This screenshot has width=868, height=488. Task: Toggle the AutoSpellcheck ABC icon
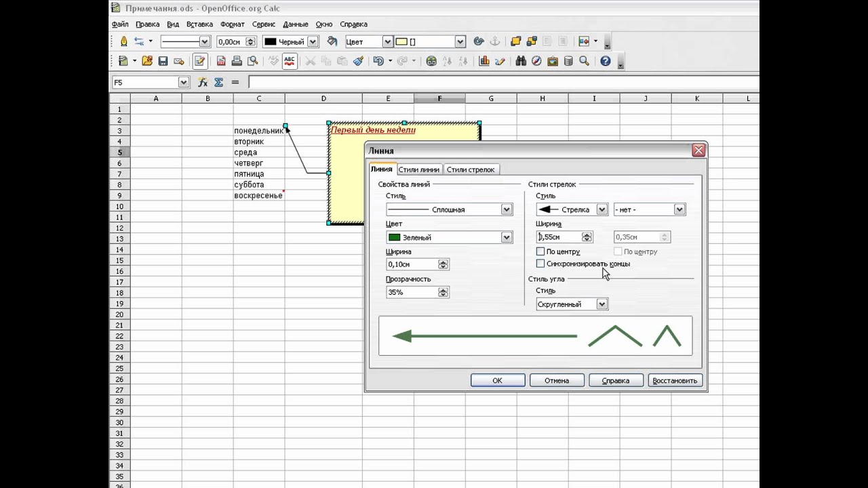pos(290,61)
